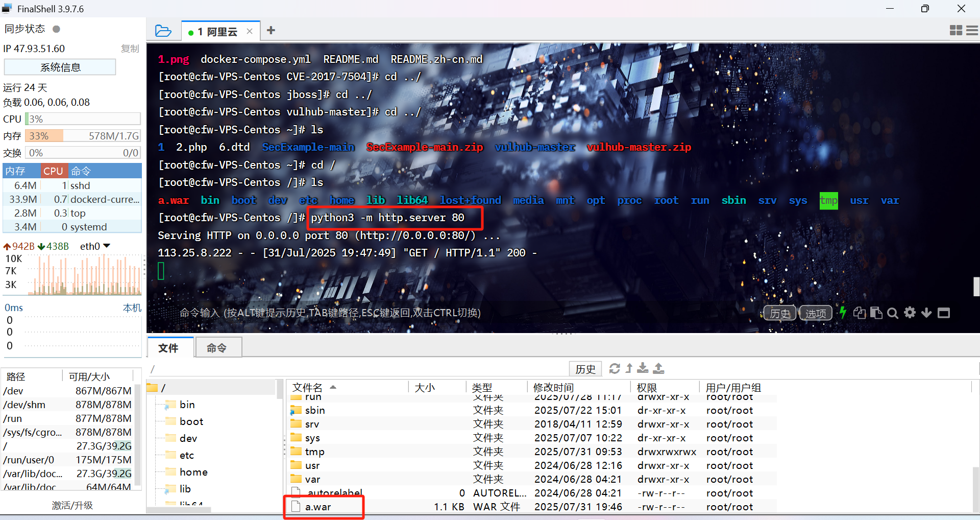Open terminal settings gear icon
Viewport: 980px width, 520px height.
[910, 313]
